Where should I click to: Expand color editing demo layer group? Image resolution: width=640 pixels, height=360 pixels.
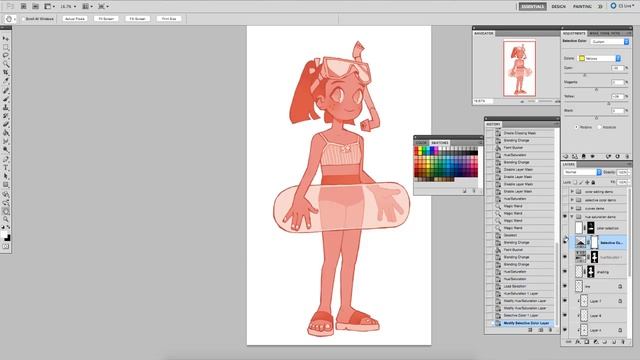[x=572, y=191]
